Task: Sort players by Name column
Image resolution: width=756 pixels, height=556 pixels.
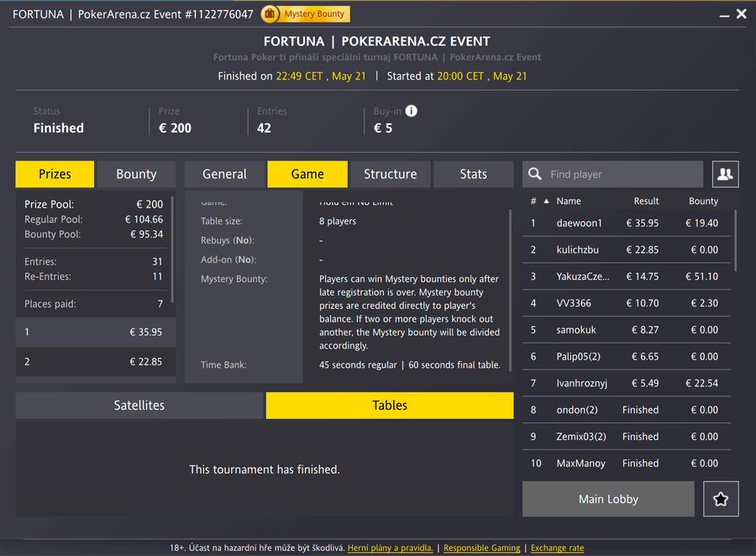Action: click(569, 201)
